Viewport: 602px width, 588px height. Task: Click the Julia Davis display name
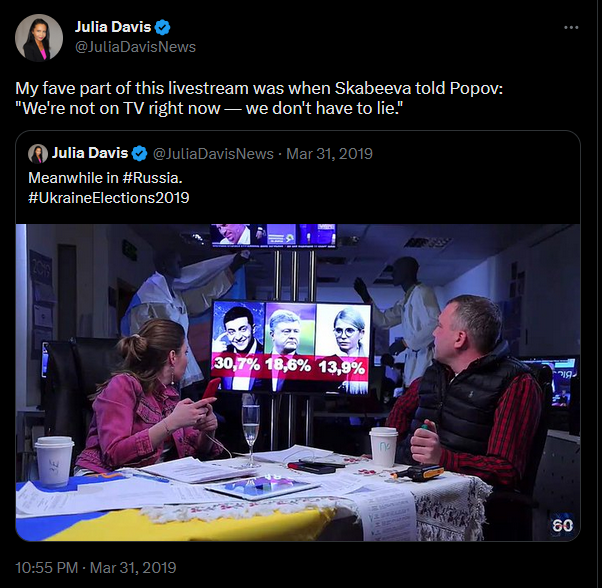click(x=113, y=27)
